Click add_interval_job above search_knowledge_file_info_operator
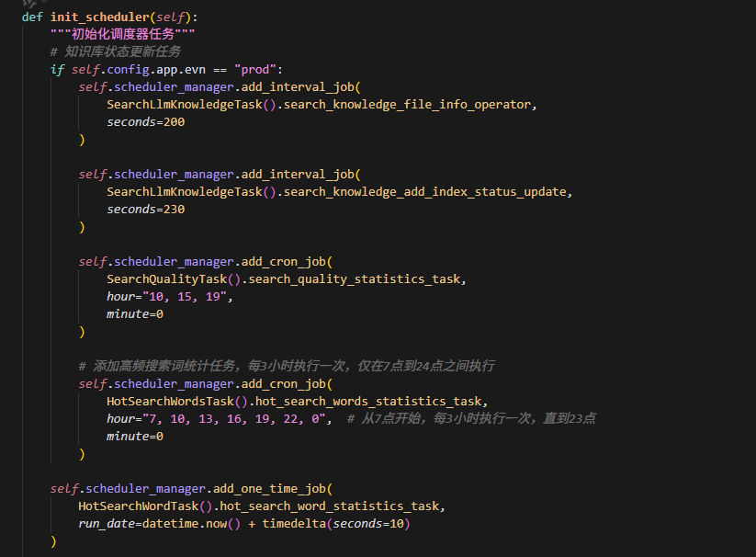Image resolution: width=756 pixels, height=557 pixels. point(298,87)
